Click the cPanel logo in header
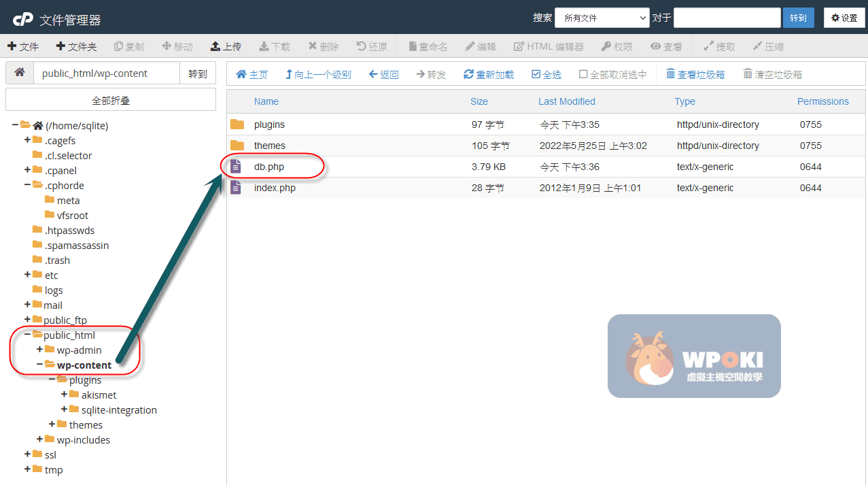The height and width of the screenshot is (485, 868). click(24, 19)
